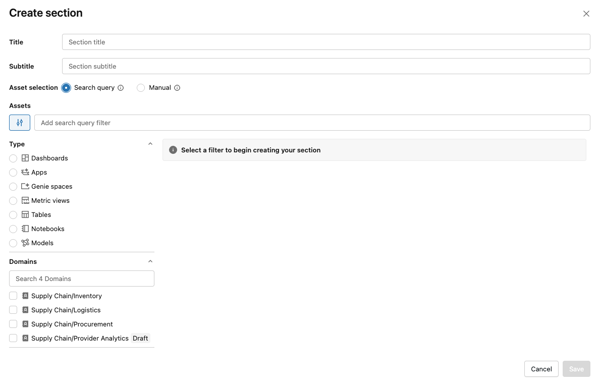Click the Draft badge on Provider Analytics
The width and height of the screenshot is (600, 388).
(x=140, y=338)
